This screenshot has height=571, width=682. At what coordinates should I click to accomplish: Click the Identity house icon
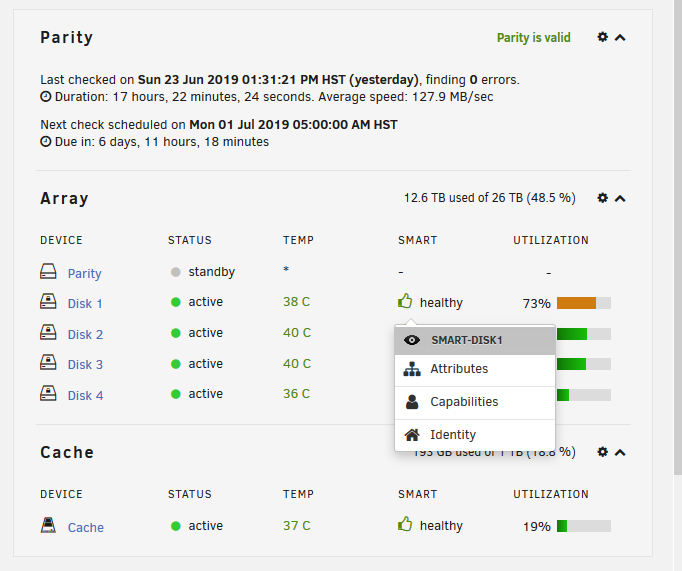412,434
